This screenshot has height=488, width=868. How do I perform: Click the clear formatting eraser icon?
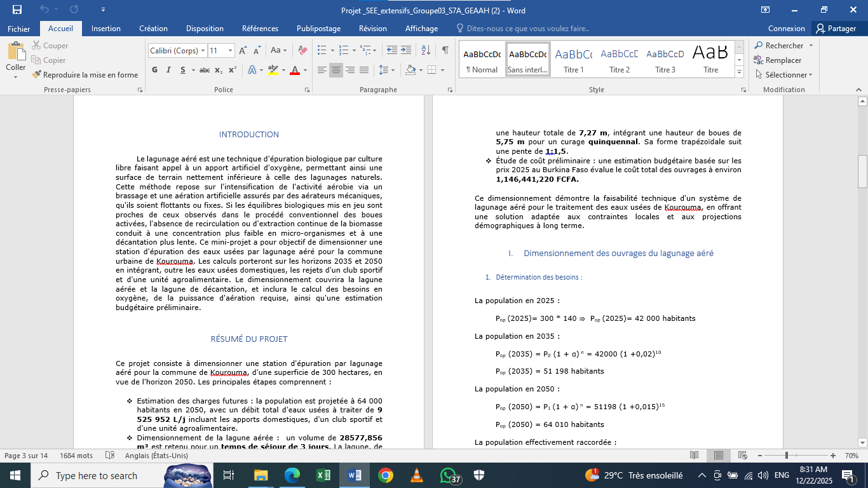(302, 50)
